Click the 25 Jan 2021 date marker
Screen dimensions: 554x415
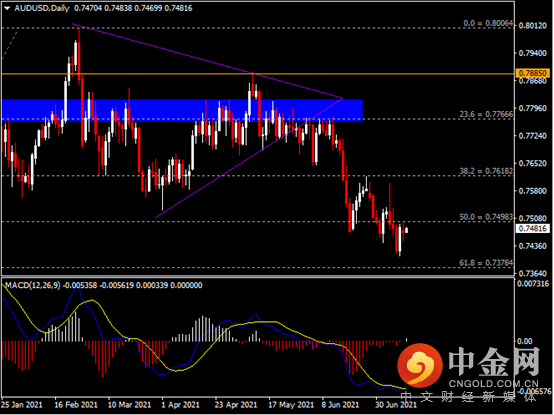tap(22, 405)
